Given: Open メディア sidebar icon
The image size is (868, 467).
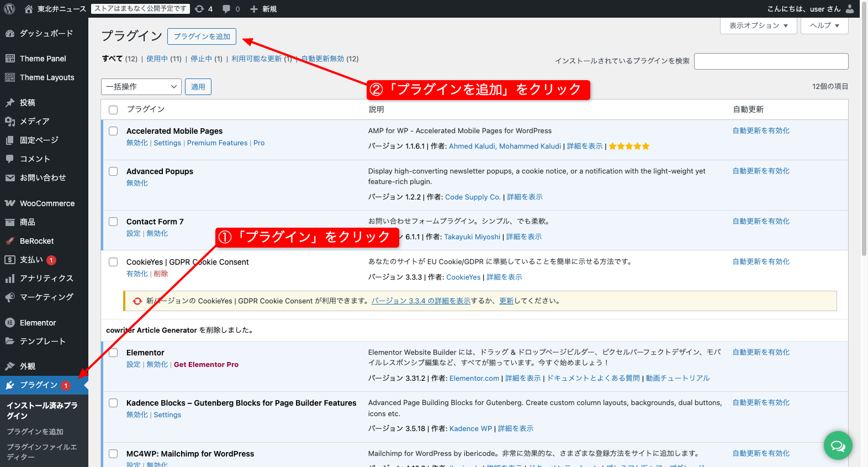Looking at the screenshot, I should pyautogui.click(x=10, y=121).
